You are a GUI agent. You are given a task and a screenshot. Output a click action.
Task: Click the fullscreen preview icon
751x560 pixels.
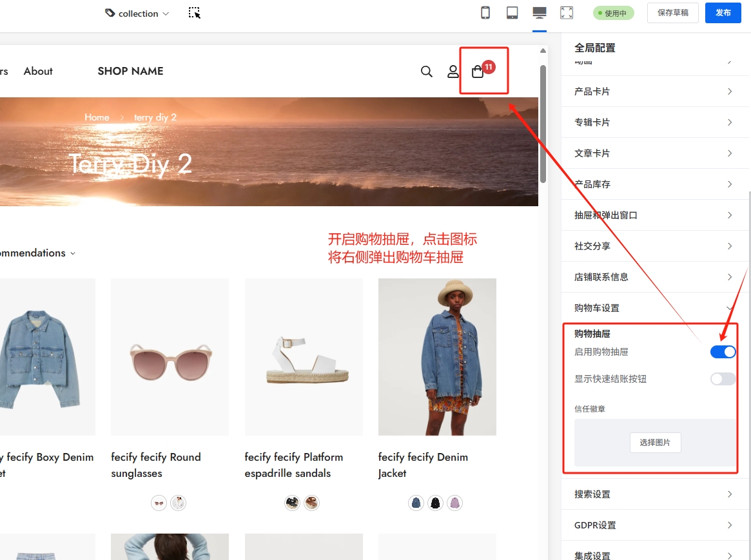click(x=567, y=13)
